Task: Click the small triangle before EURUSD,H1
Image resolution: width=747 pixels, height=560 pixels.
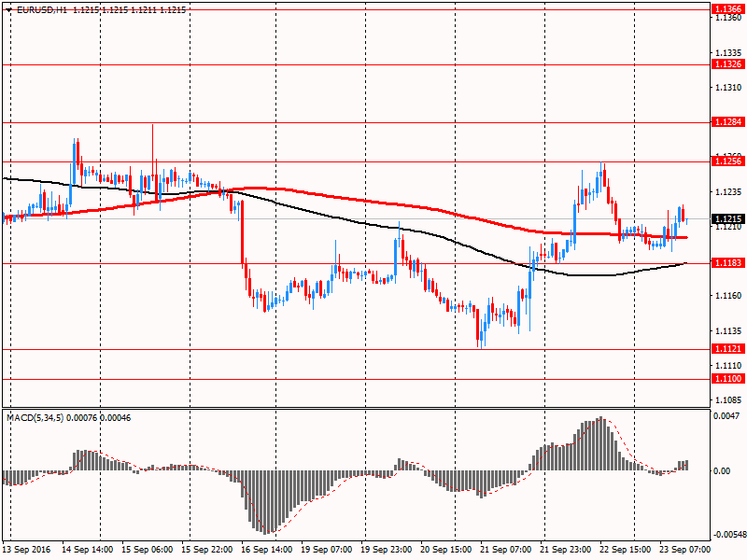Action: pyautogui.click(x=8, y=10)
